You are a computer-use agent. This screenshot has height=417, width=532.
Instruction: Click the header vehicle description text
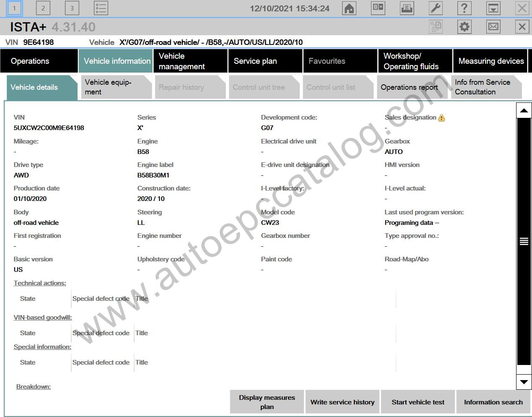pos(211,42)
